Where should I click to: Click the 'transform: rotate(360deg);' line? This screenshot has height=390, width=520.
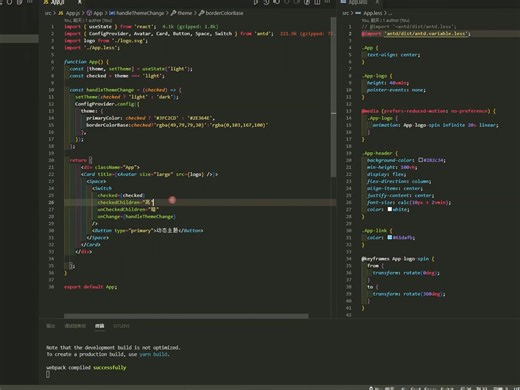pyautogui.click(x=409, y=294)
